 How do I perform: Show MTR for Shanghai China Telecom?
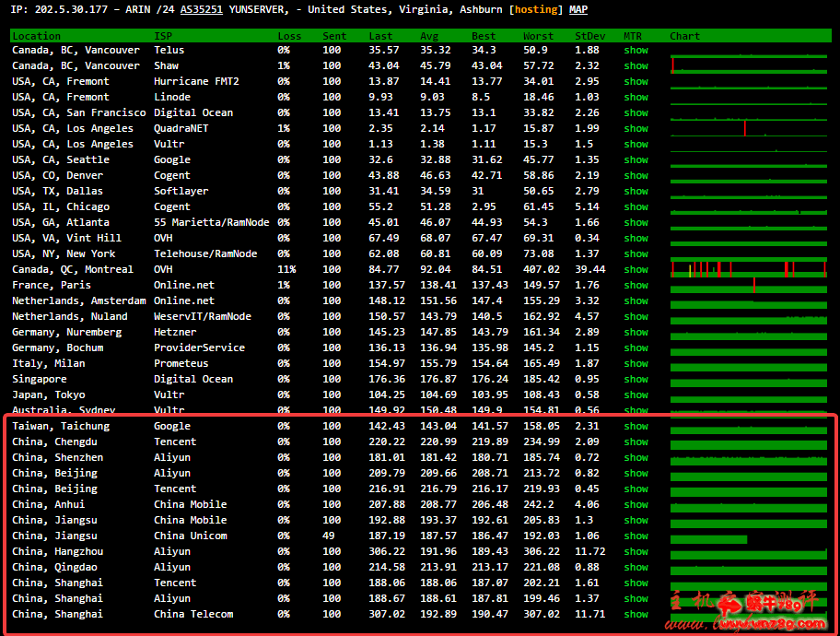pos(636,615)
